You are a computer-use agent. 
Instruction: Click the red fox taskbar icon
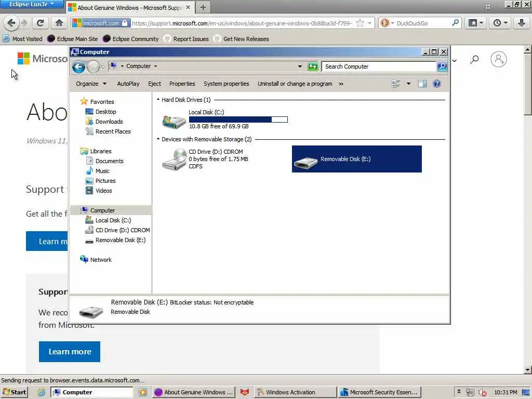pyautogui.click(x=244, y=392)
